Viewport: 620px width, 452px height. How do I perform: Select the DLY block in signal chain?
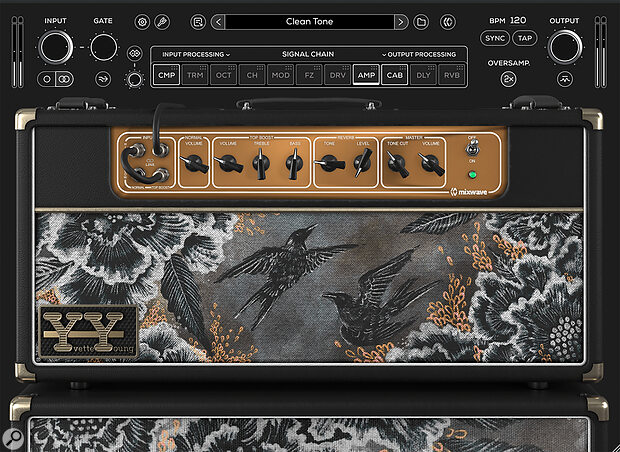click(x=423, y=75)
